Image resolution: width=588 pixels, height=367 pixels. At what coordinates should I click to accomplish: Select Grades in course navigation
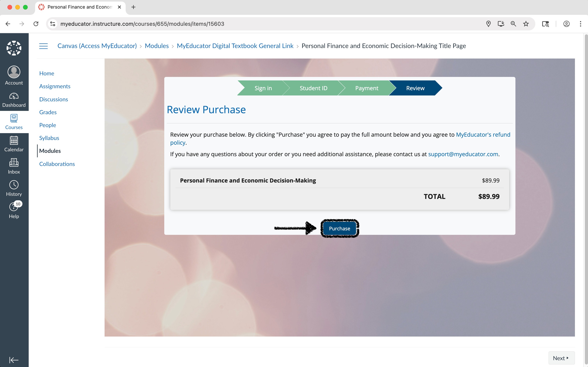tap(48, 112)
